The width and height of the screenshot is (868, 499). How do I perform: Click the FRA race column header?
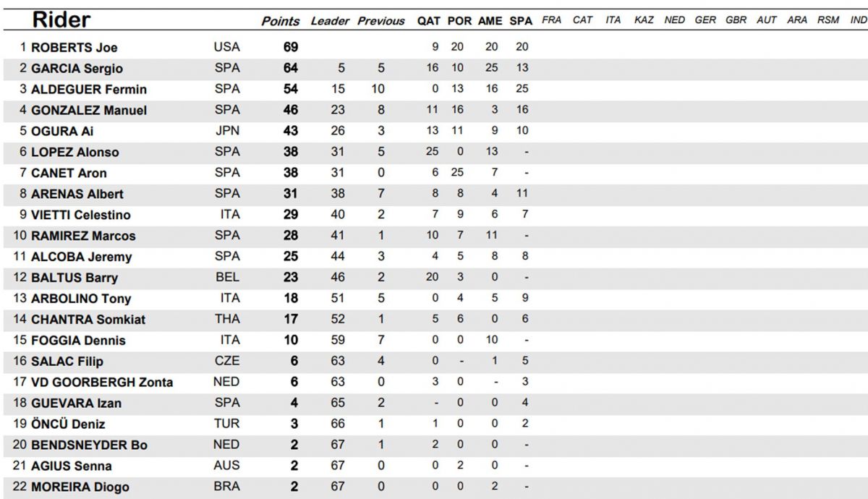(x=551, y=20)
